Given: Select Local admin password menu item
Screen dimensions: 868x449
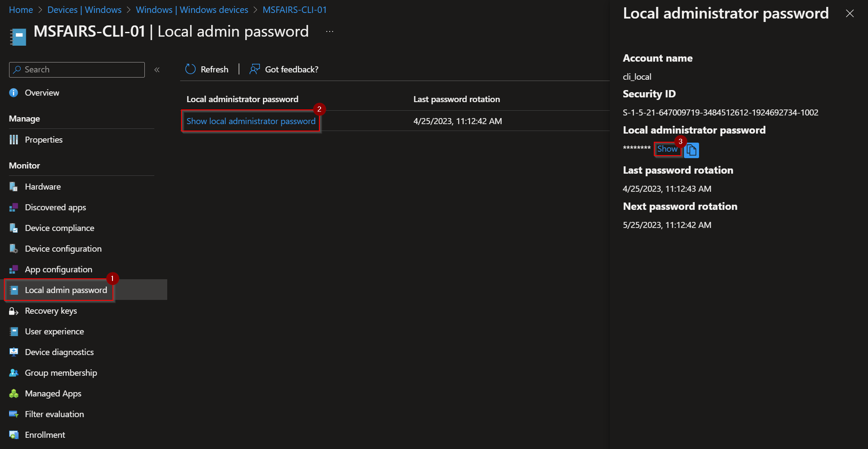Looking at the screenshot, I should 66,290.
